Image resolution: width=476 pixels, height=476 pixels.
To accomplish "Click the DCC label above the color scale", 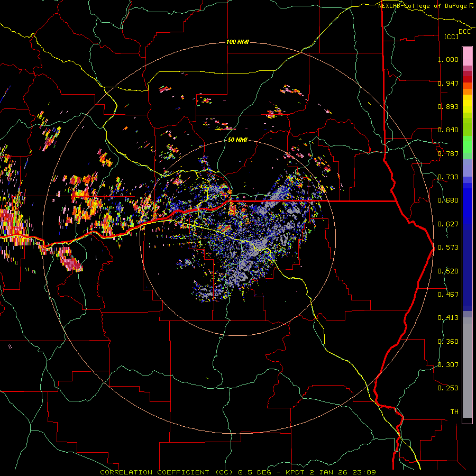I will pos(464,32).
